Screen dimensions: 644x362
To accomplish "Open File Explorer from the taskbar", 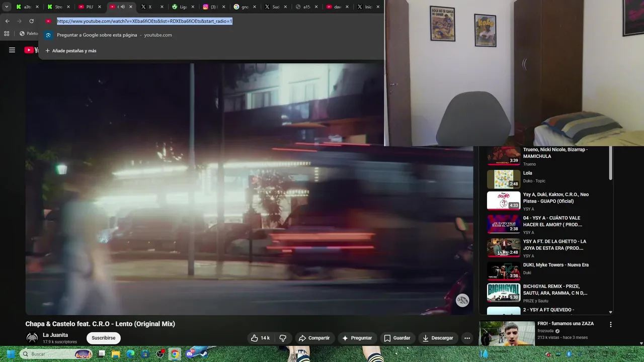I will (116, 354).
